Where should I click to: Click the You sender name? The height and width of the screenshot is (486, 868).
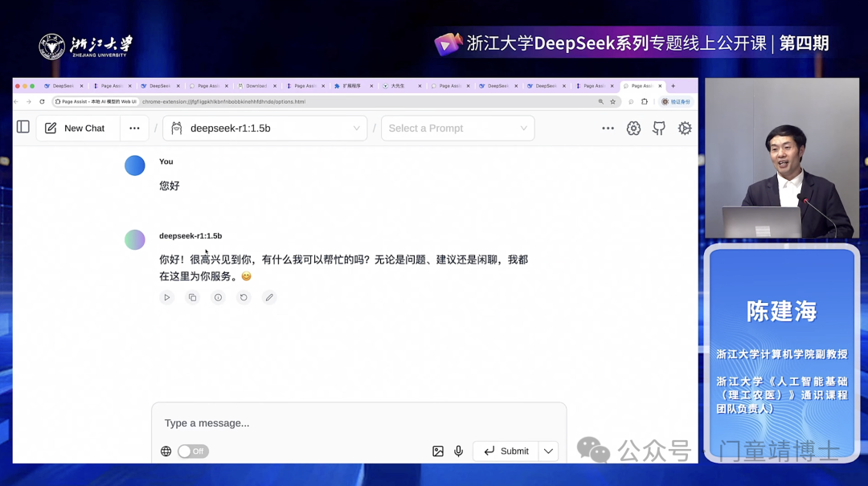pyautogui.click(x=166, y=161)
